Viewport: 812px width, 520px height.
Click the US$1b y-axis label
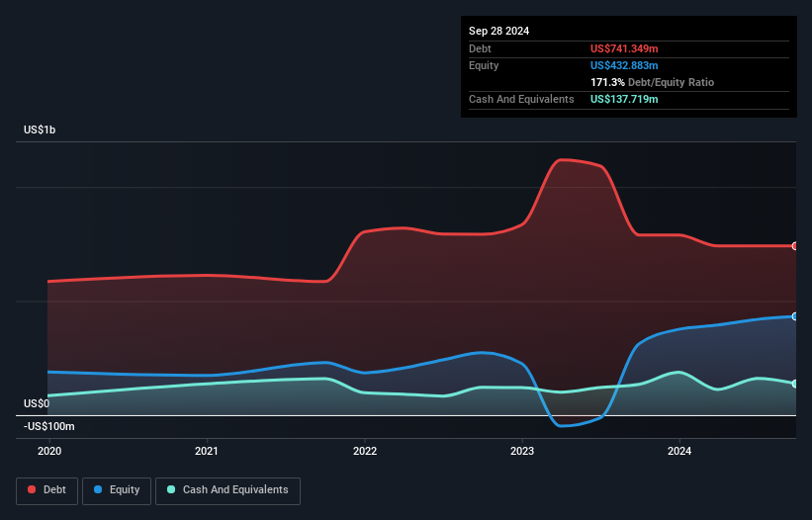tap(40, 130)
